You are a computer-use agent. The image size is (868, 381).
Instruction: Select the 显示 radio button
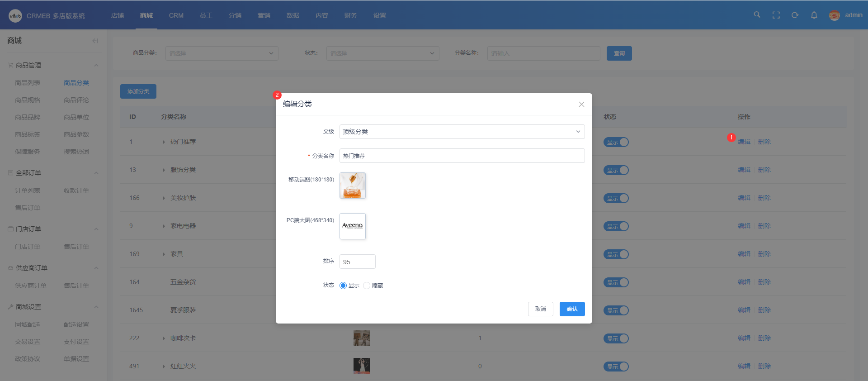[343, 286]
